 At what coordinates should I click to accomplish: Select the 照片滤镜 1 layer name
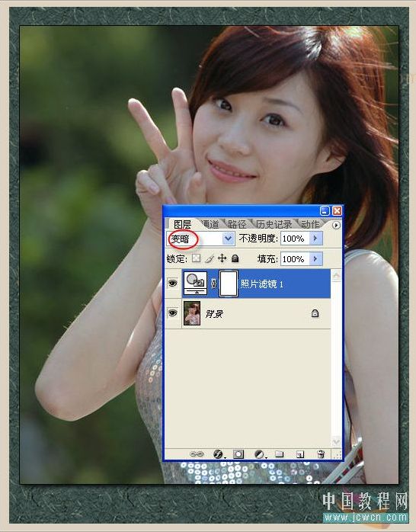(262, 284)
